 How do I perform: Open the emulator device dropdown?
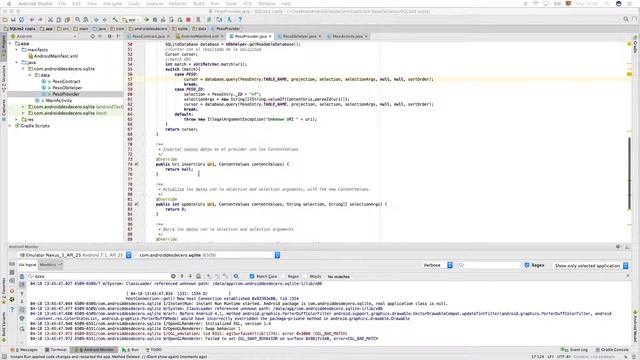(x=75, y=255)
